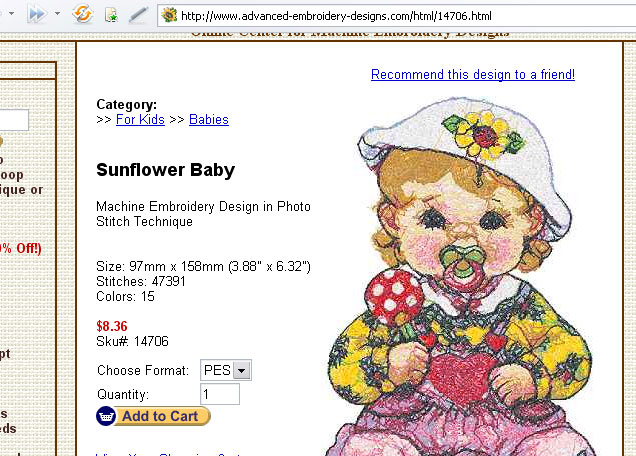Open the fast-forward history dropdown arrow

(58, 14)
